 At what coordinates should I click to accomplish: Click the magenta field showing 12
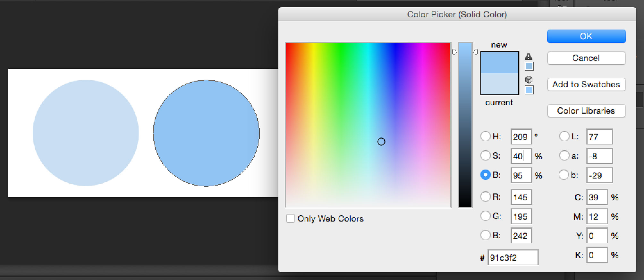[x=597, y=216]
